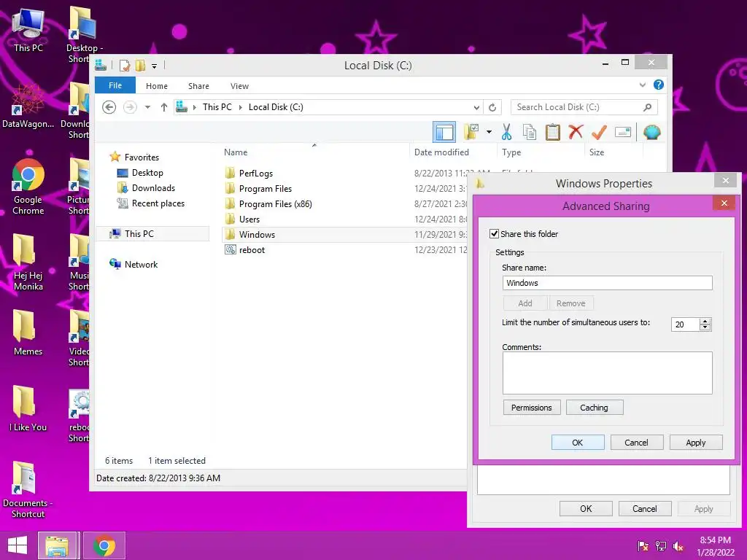Image resolution: width=747 pixels, height=560 pixels.
Task: Open the Customize Quick Access Toolbar dropdown
Action: coord(155,66)
